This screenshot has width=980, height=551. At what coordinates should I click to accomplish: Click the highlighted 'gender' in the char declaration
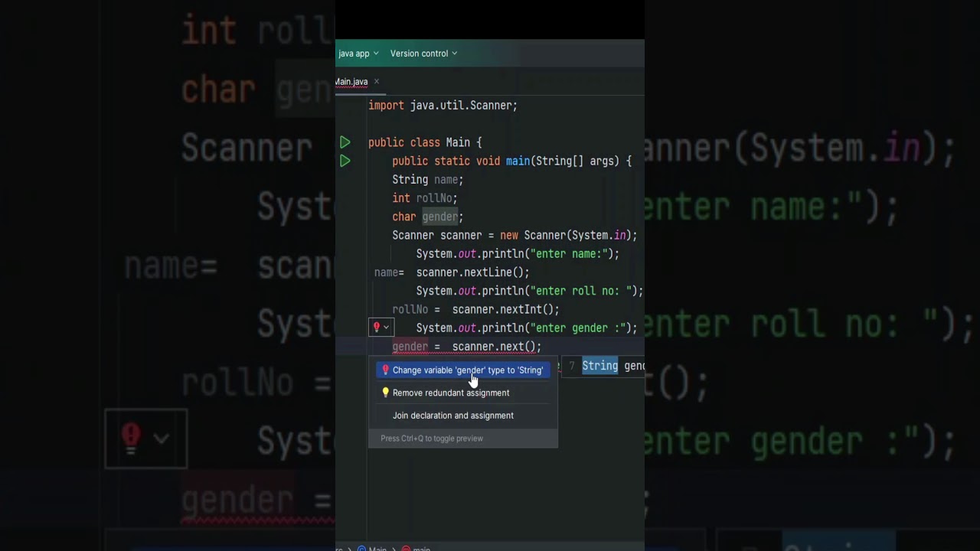coord(439,217)
